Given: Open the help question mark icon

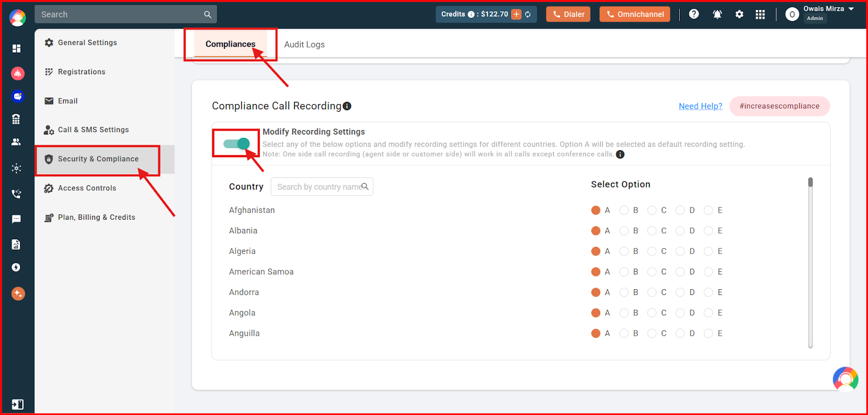Looking at the screenshot, I should click(x=694, y=14).
